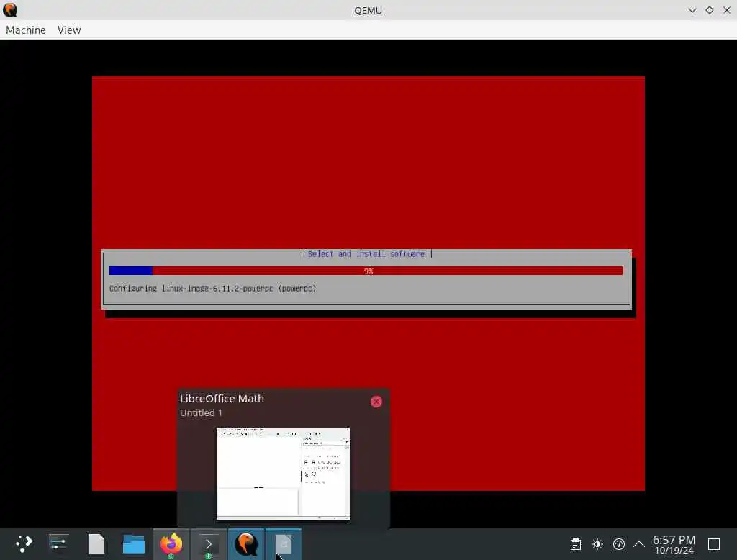Click the show desktop button
Image resolution: width=737 pixels, height=560 pixels.
714,544
